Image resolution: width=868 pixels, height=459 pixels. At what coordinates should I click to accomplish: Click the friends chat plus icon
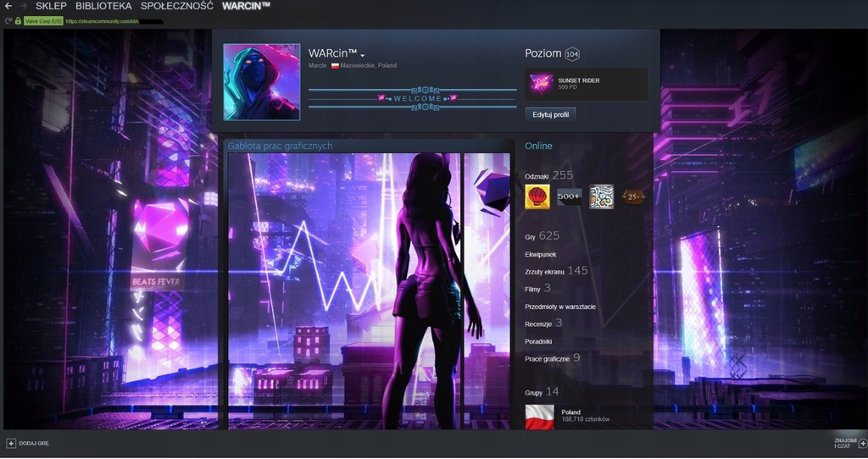(862, 443)
